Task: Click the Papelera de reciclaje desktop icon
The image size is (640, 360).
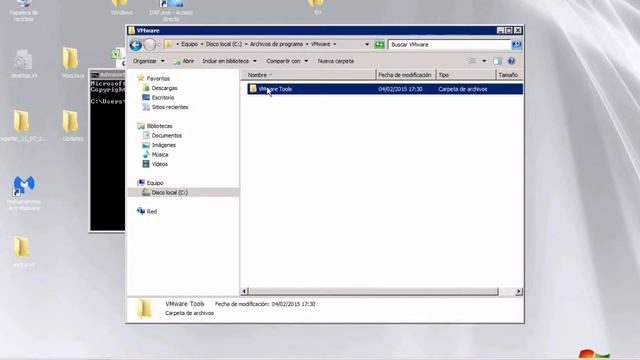Action: pyautogui.click(x=24, y=11)
